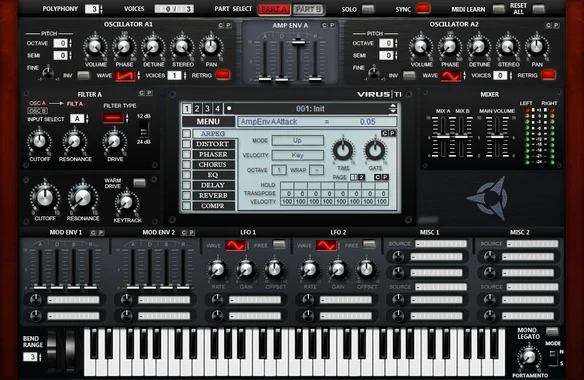Click the Arpeggiator Gate knob

(x=375, y=150)
